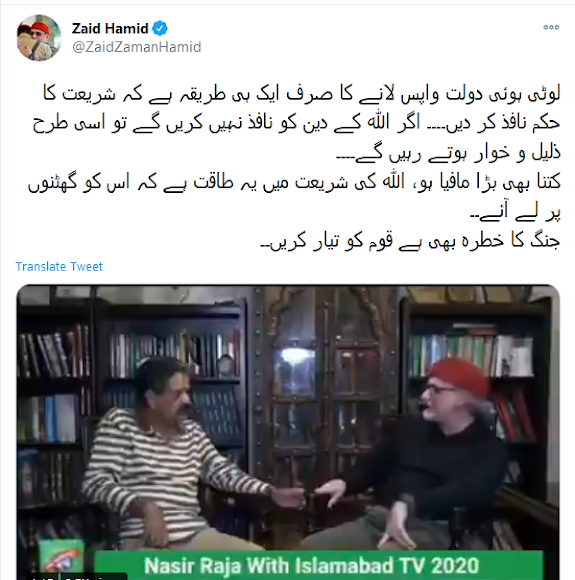Click the tweet line starting with ذلیل و خوار

pos(448,153)
